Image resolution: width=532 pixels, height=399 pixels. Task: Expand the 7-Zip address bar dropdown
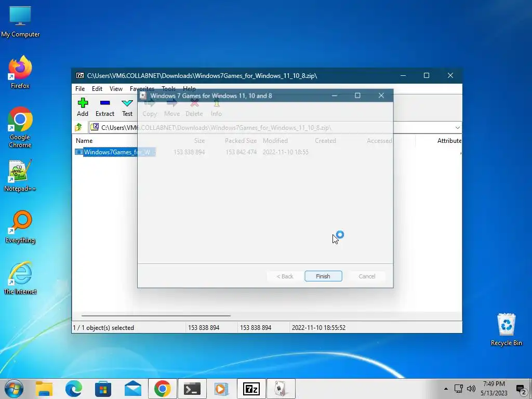[457, 128]
